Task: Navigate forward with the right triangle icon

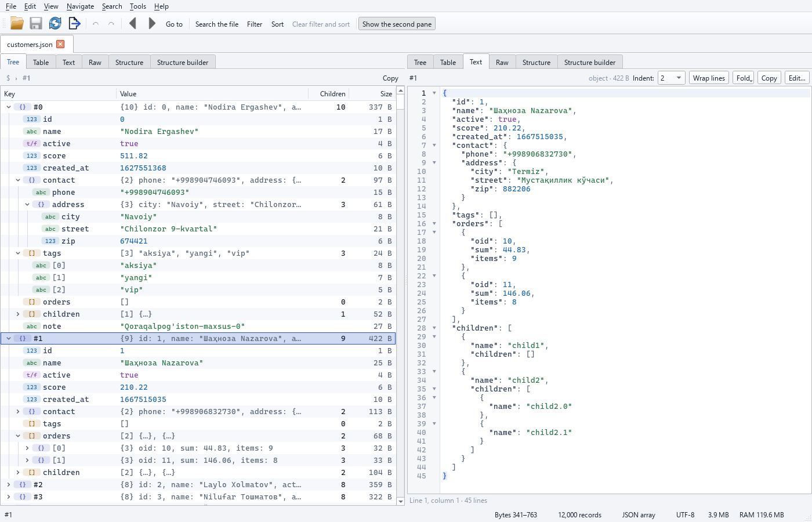Action: tap(152, 23)
